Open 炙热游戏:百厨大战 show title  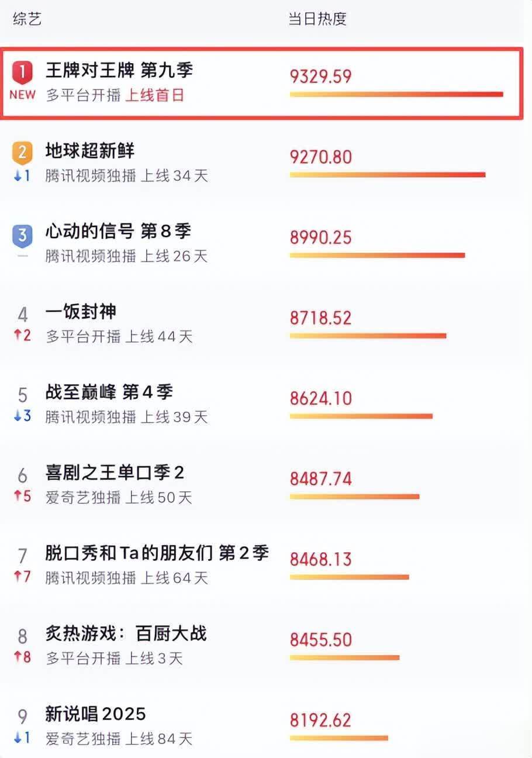click(126, 634)
